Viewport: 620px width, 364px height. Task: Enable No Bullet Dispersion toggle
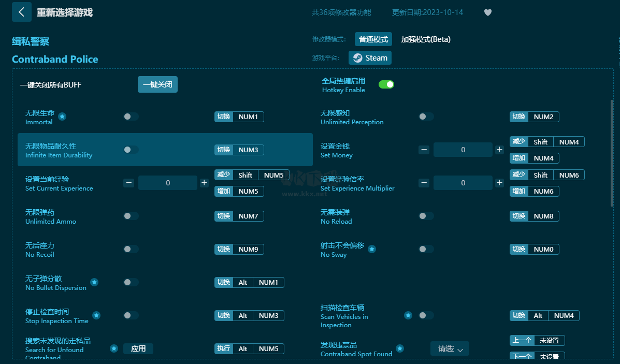click(131, 282)
